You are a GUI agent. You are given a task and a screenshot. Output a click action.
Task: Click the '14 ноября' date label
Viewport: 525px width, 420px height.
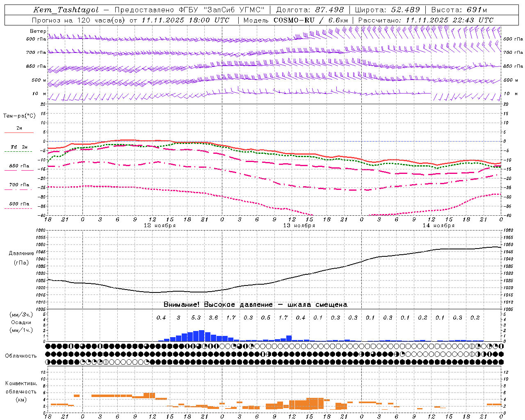pyautogui.click(x=438, y=226)
